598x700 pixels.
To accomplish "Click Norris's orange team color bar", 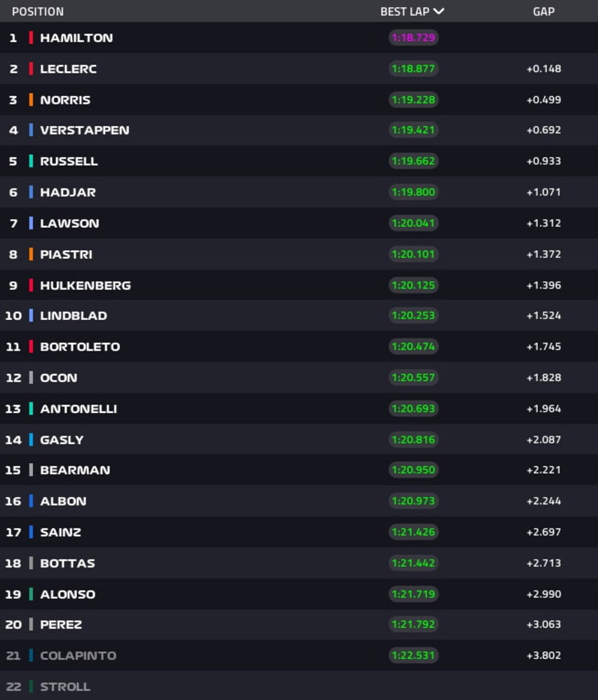I will [31, 99].
